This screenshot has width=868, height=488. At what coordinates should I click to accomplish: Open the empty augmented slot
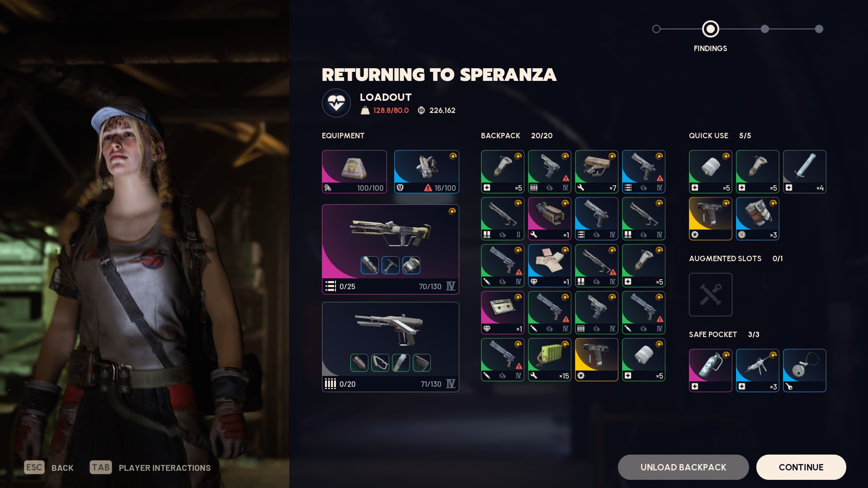[x=711, y=295]
